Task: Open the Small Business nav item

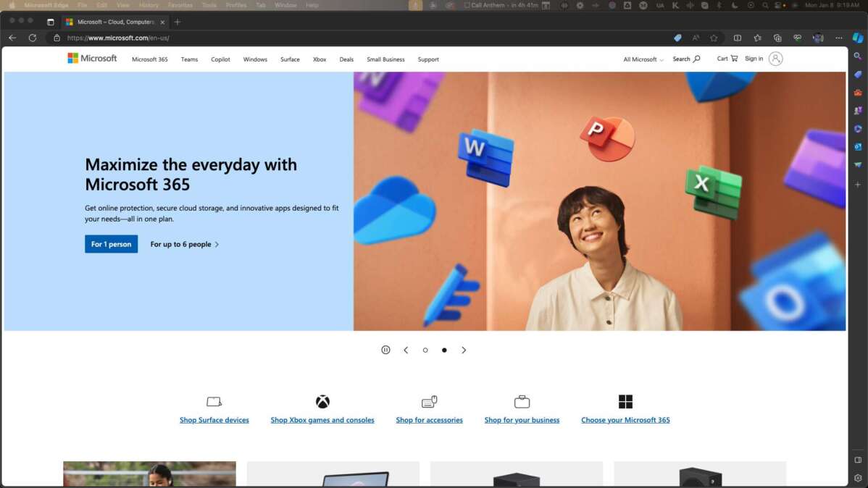Action: point(386,59)
